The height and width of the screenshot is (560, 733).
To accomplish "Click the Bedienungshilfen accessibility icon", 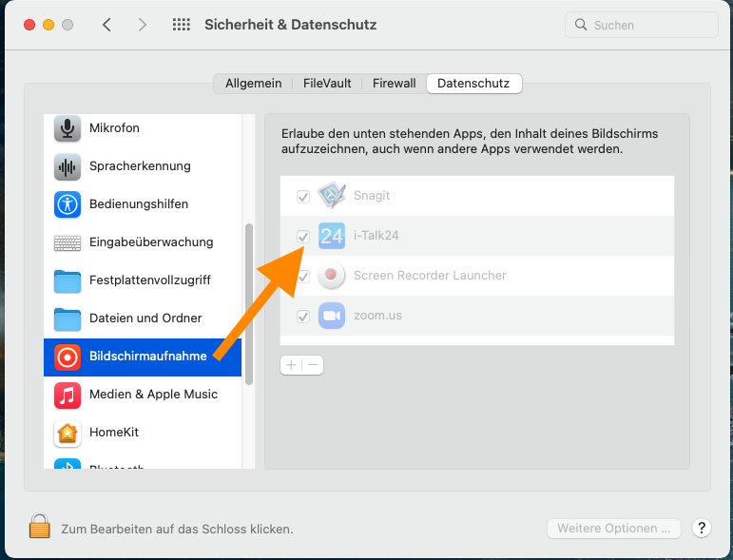I will (x=68, y=204).
